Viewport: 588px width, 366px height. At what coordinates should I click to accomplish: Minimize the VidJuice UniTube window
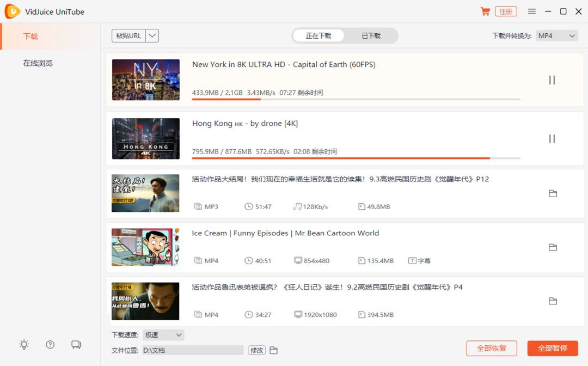(x=548, y=11)
